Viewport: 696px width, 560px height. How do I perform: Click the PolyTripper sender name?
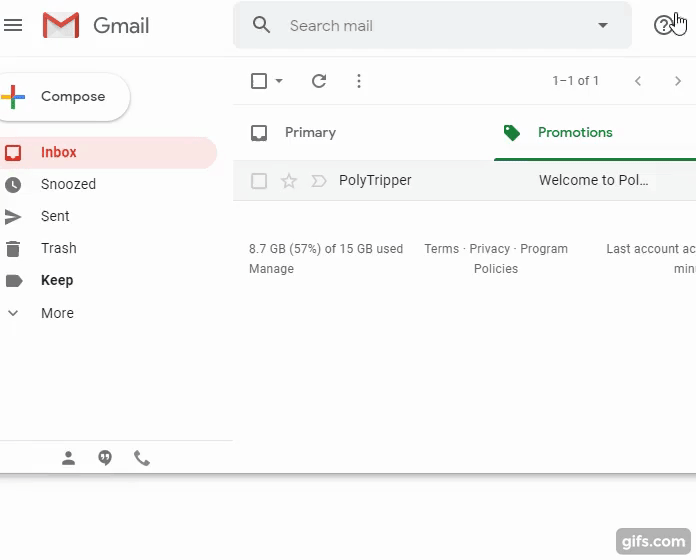pos(375,180)
